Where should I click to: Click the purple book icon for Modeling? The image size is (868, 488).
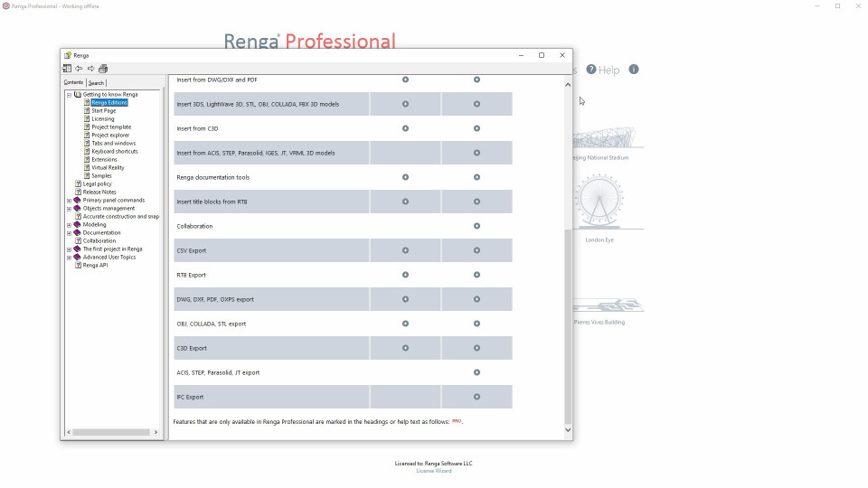click(x=77, y=225)
